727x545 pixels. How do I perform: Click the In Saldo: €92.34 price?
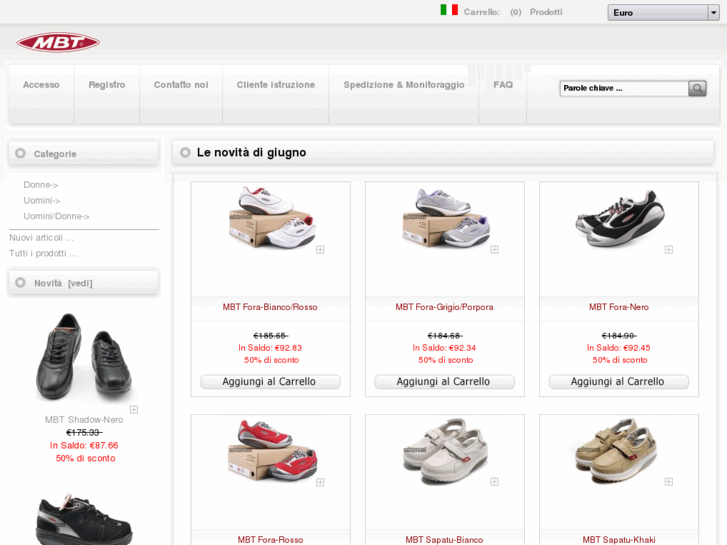click(x=445, y=348)
